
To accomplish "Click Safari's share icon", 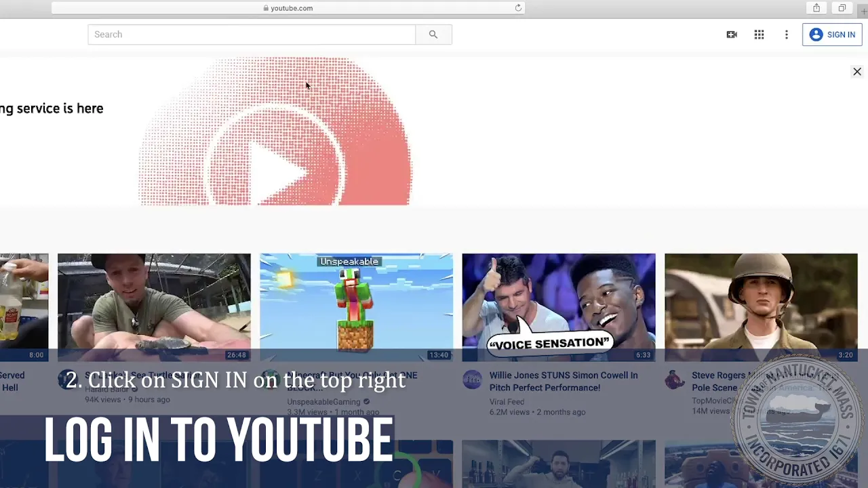I will click(x=816, y=8).
